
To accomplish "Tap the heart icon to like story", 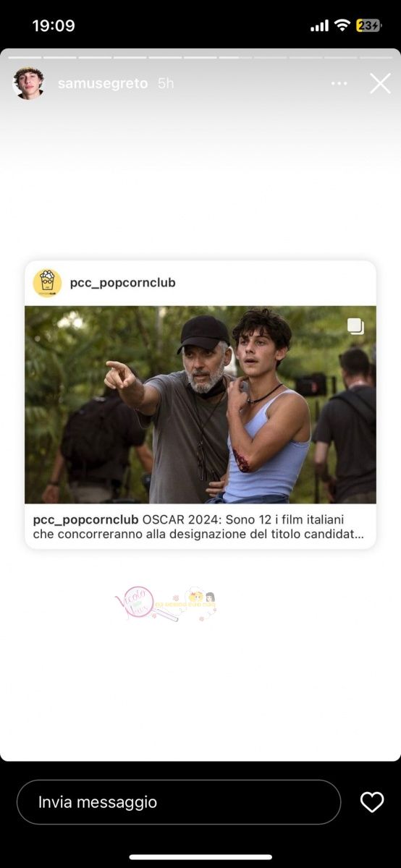I will coord(371,801).
